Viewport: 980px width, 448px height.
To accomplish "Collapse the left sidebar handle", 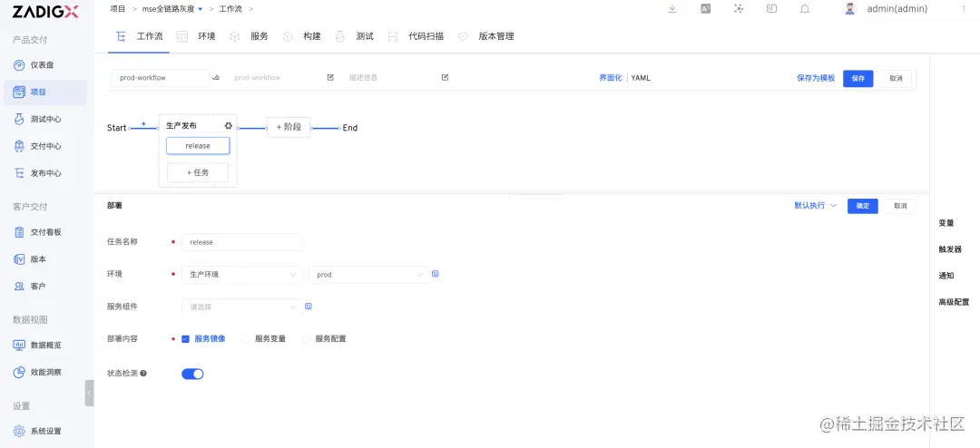I will click(x=89, y=393).
